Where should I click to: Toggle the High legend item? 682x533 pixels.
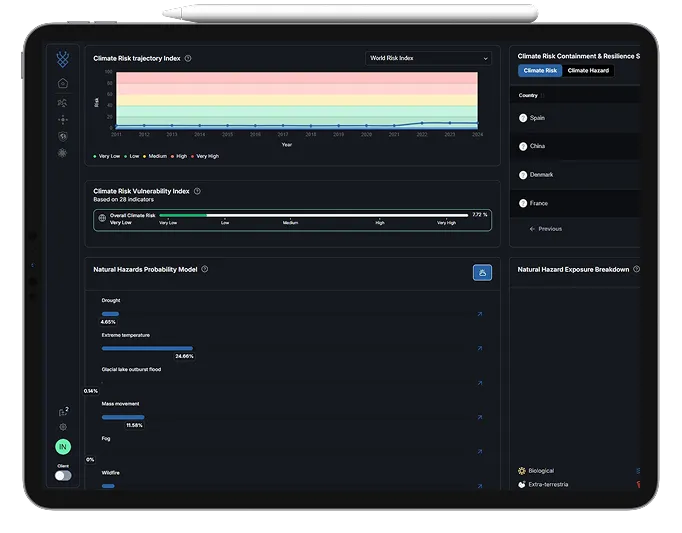point(179,156)
